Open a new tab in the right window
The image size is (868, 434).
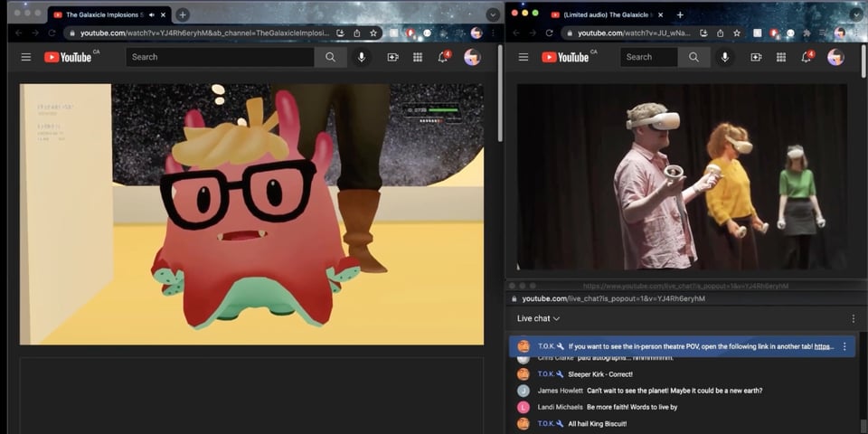coord(680,15)
